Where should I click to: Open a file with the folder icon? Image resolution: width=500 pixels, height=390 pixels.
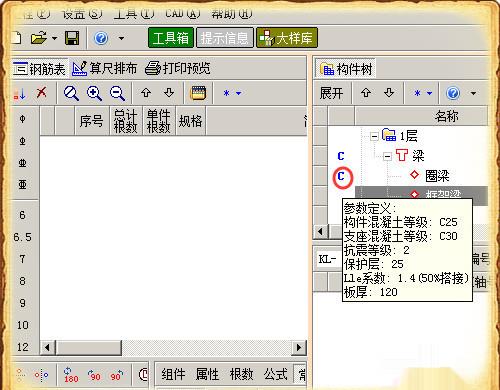pyautogui.click(x=39, y=38)
